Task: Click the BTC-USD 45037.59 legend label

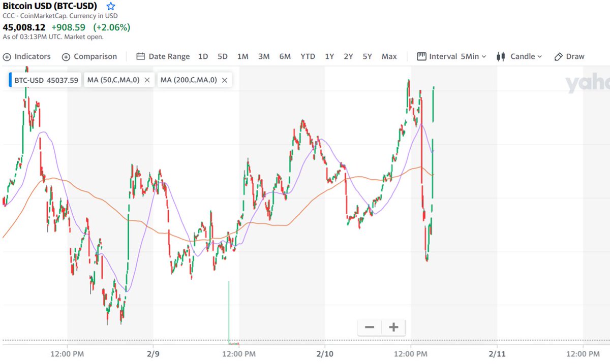Action: (46, 80)
